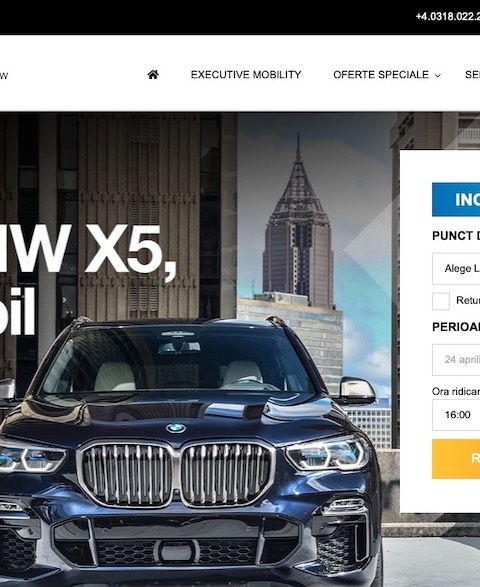The image size is (480, 587).
Task: Click the Ora ridicar... time label
Action: tap(456, 392)
